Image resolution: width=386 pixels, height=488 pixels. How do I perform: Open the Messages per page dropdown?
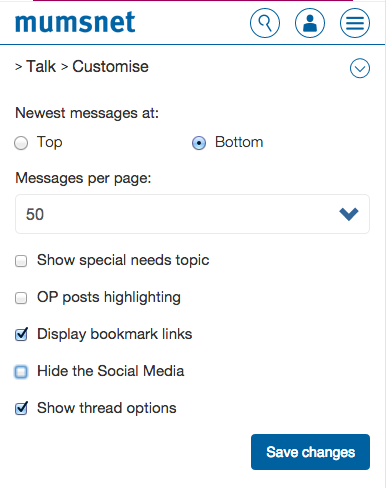click(192, 214)
